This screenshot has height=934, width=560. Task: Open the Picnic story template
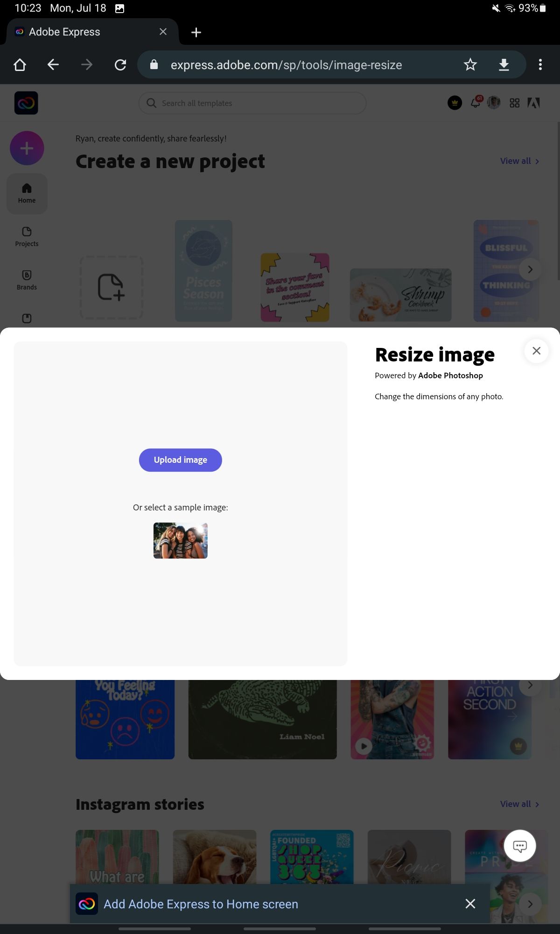point(409,857)
